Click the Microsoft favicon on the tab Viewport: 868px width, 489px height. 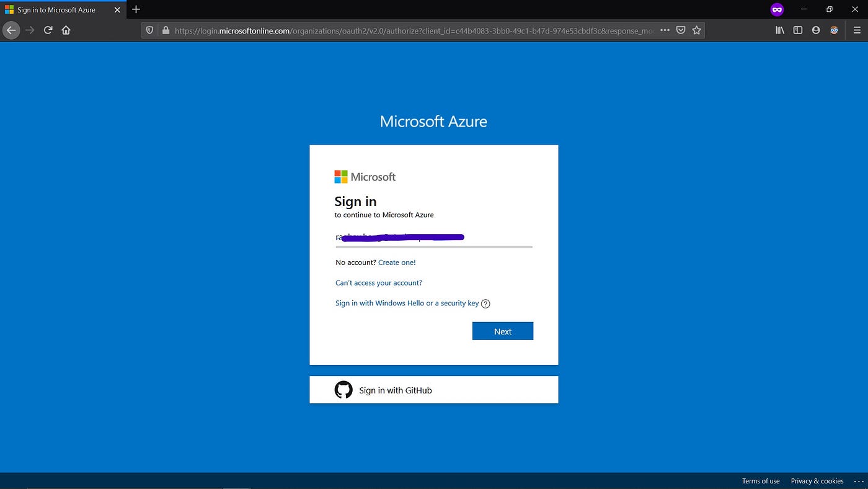[x=9, y=10]
